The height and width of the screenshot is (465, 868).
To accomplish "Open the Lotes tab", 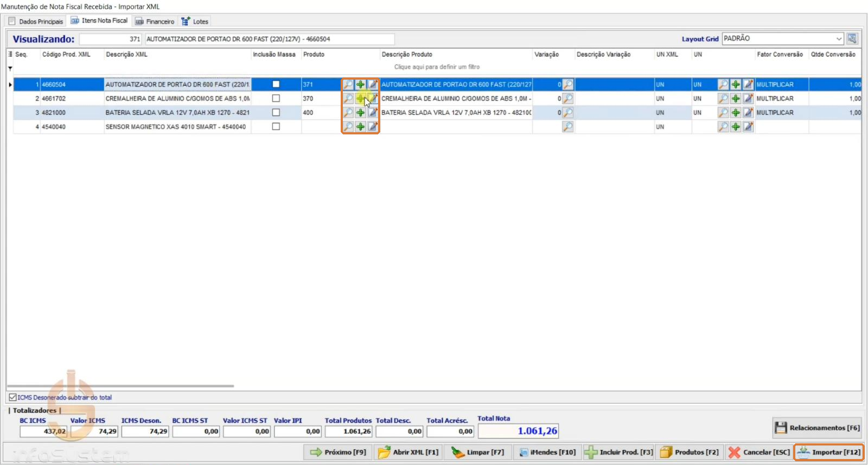I will click(195, 21).
